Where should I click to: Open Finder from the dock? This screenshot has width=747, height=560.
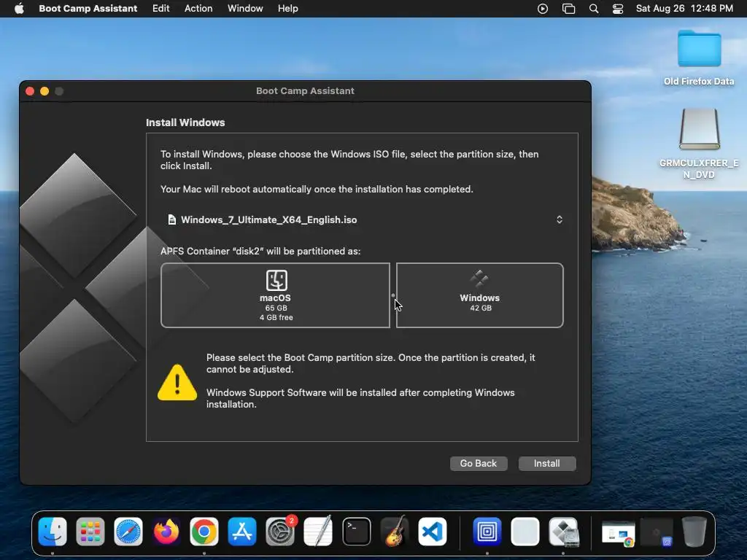[x=53, y=532]
